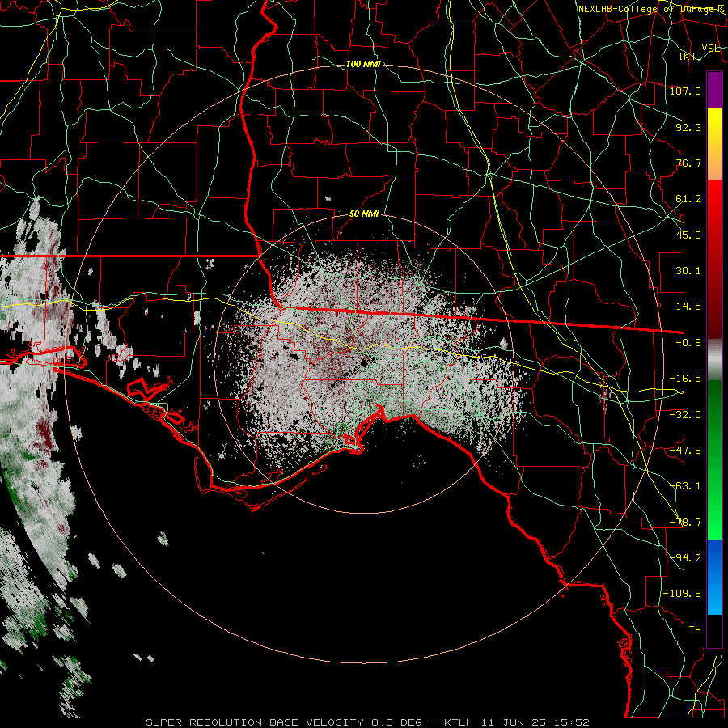Click the KTLH station identifier
728x728 pixels.
tap(459, 722)
